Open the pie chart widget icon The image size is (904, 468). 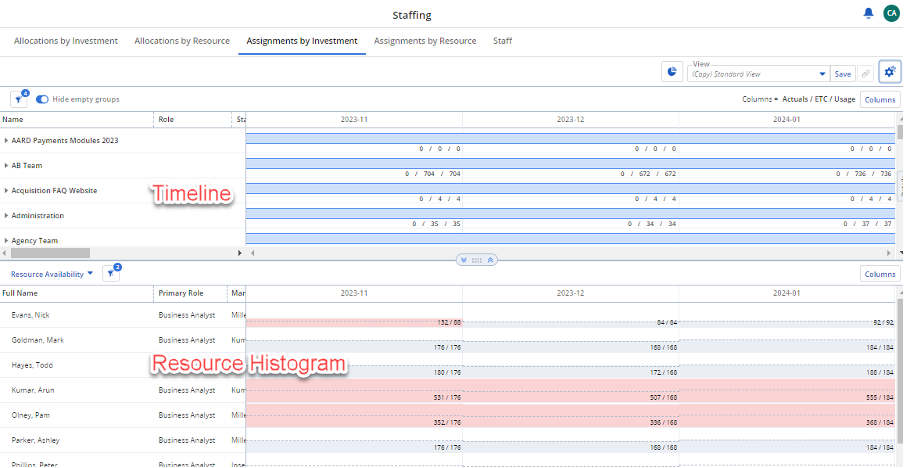click(672, 72)
